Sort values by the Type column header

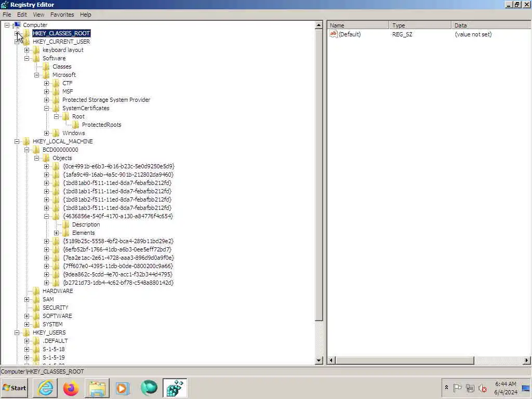(420, 25)
